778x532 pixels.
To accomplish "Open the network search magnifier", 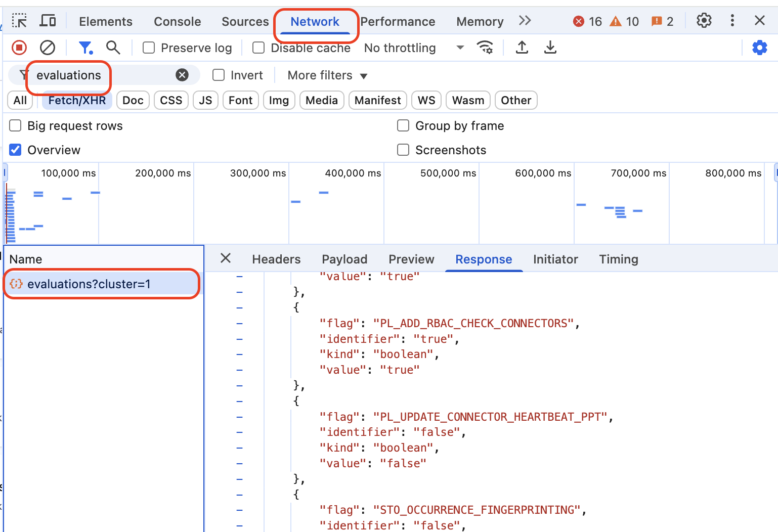I will click(x=113, y=48).
